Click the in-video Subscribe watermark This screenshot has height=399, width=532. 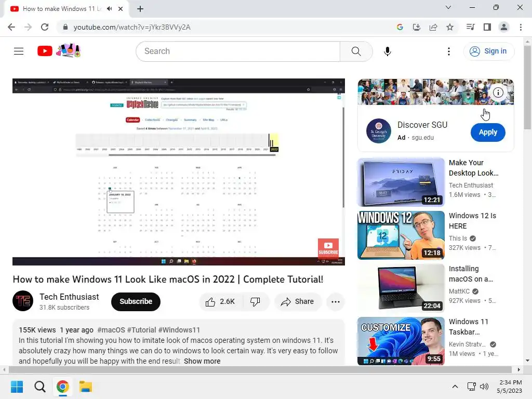click(328, 249)
